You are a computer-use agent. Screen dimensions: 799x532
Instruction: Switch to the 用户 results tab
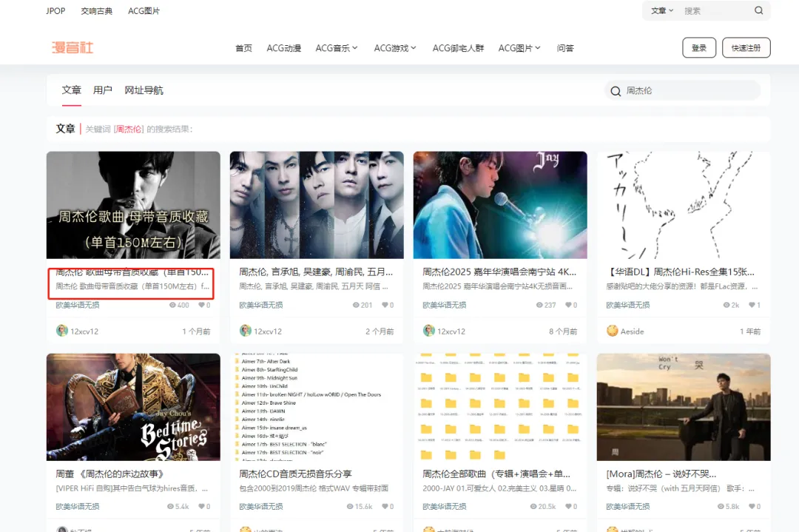(102, 90)
